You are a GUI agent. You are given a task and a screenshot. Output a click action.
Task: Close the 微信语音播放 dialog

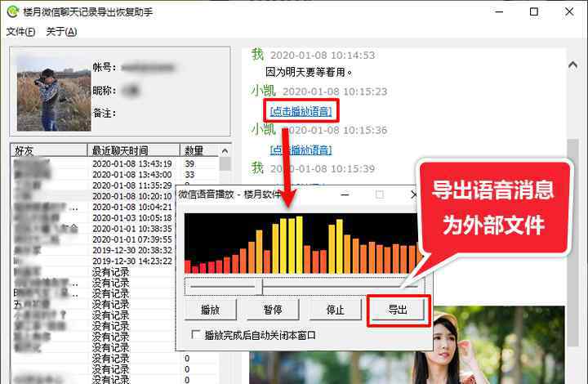coord(414,194)
